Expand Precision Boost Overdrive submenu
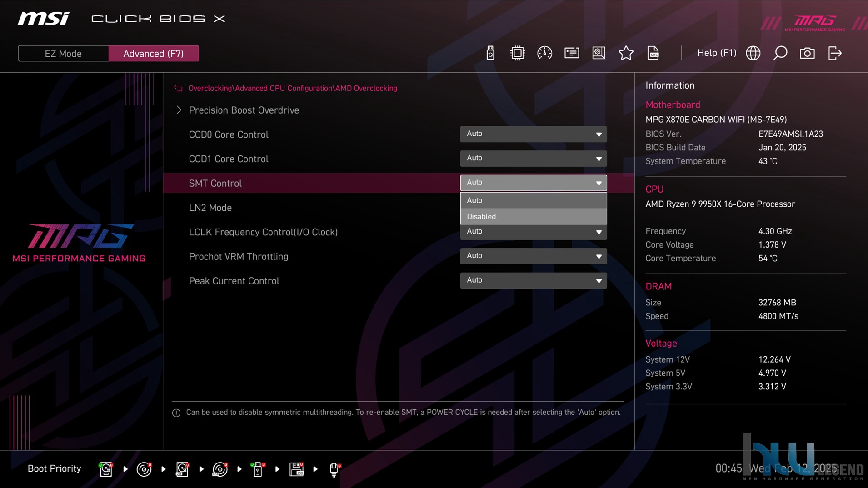This screenshot has height=488, width=868. (244, 110)
